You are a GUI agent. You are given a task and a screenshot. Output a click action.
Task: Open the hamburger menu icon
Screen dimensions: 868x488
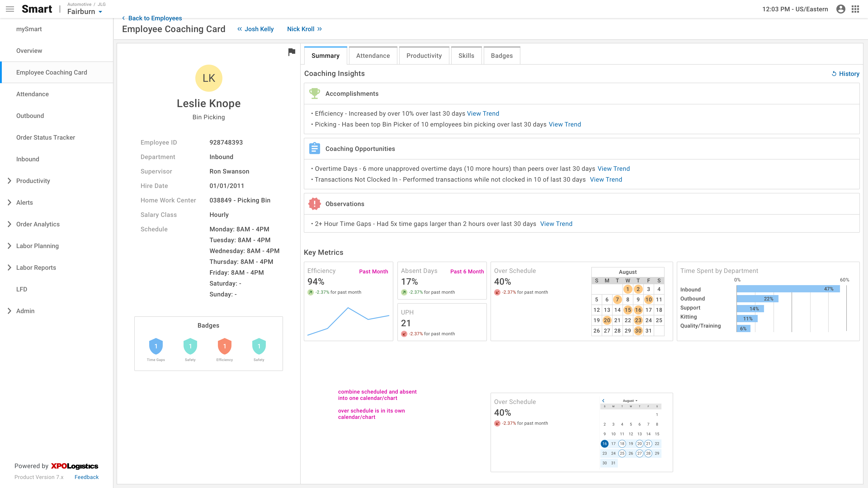pos(10,9)
